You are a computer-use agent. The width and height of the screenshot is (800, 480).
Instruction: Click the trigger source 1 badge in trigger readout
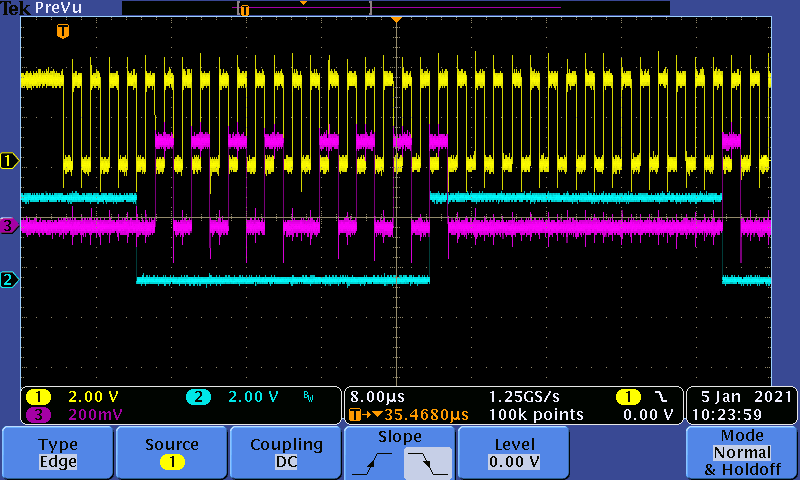[628, 396]
